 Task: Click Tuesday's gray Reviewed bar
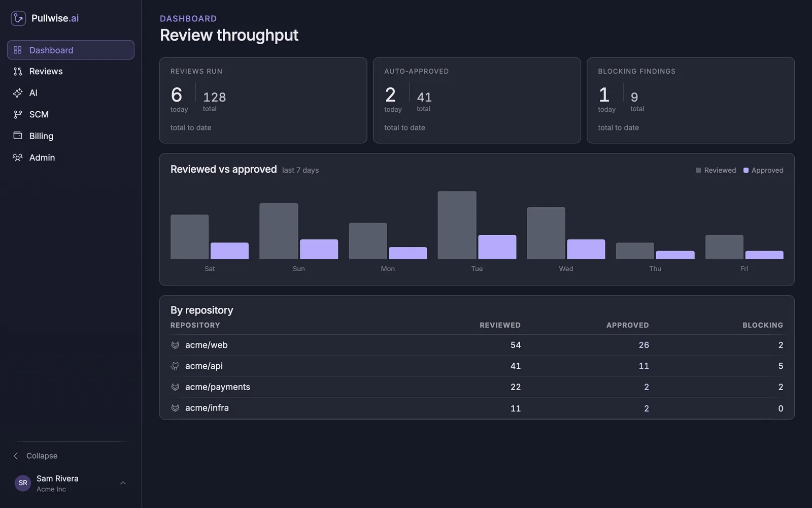coord(457,225)
